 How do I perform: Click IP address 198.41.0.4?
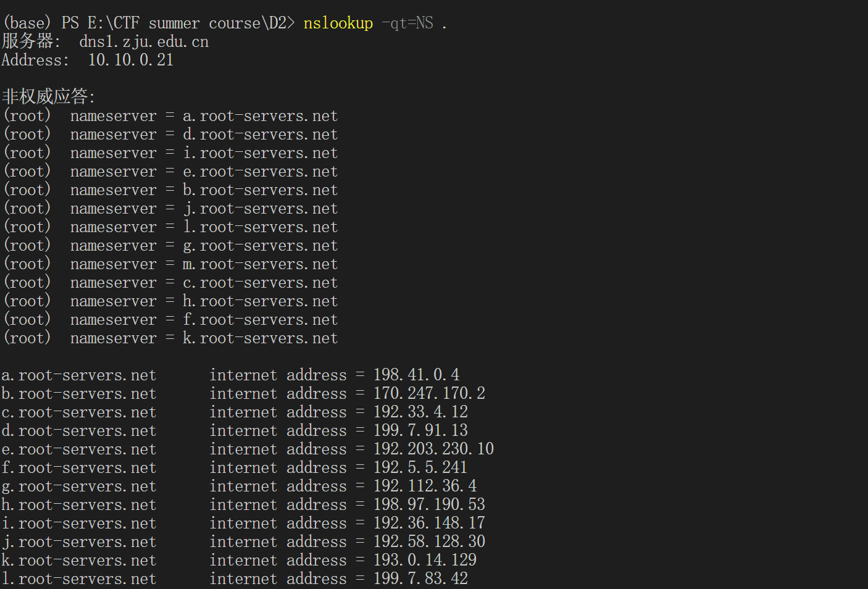coord(416,375)
